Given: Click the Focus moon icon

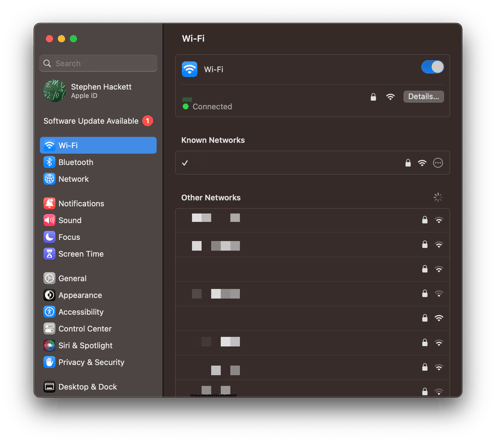Looking at the screenshot, I should tap(49, 237).
